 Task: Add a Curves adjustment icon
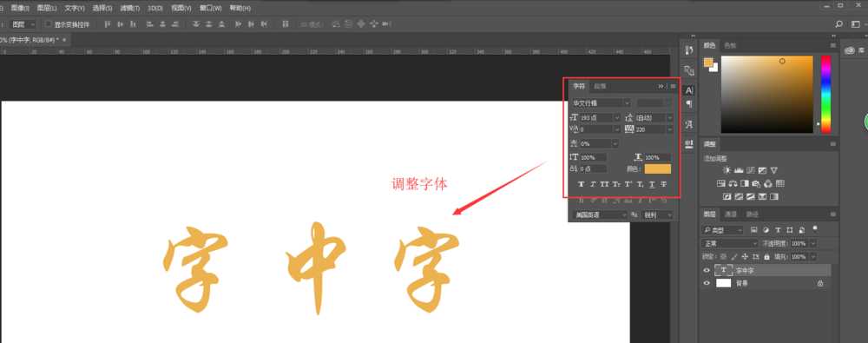751,170
